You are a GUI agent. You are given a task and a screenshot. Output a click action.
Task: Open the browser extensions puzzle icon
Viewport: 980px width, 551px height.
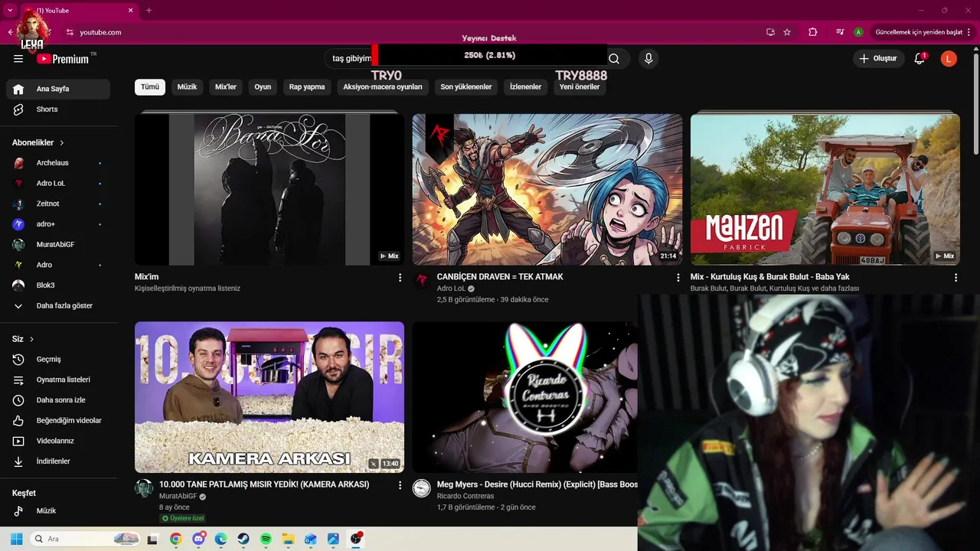(813, 32)
